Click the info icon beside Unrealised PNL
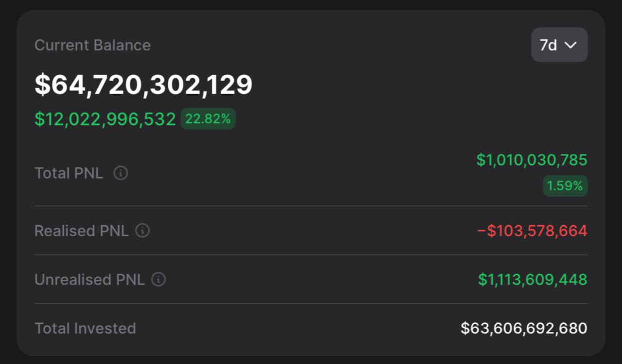This screenshot has height=364, width=622. (158, 280)
